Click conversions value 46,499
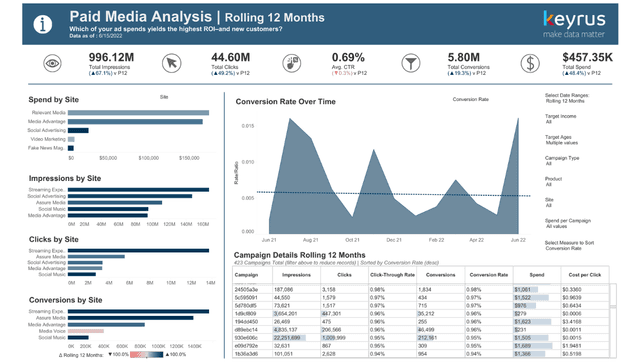The image size is (640, 363). click(x=426, y=330)
